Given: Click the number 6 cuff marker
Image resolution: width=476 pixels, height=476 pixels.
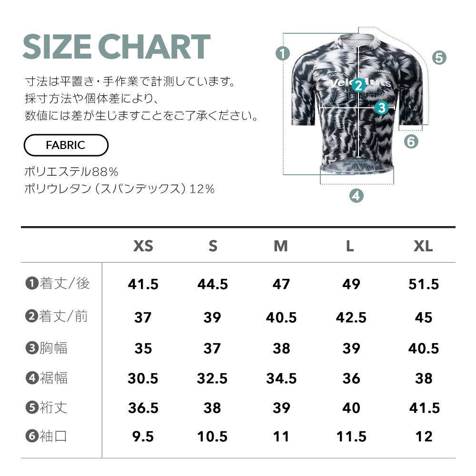Looking at the screenshot, I should [411, 141].
